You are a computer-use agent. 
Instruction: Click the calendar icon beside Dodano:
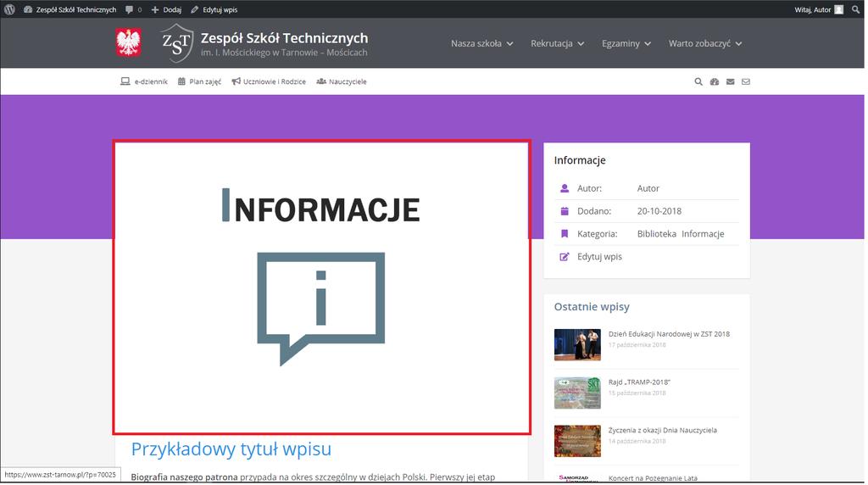coord(564,211)
